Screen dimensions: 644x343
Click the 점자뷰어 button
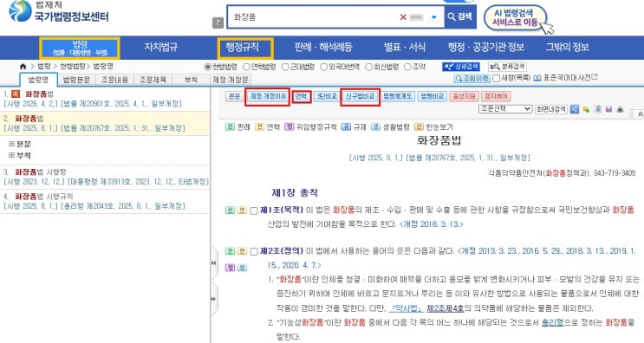click(x=496, y=96)
